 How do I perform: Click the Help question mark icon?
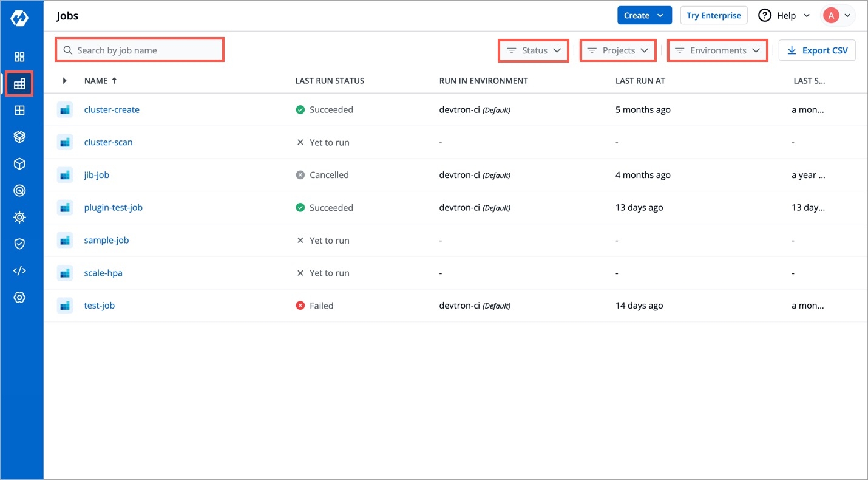click(x=765, y=16)
